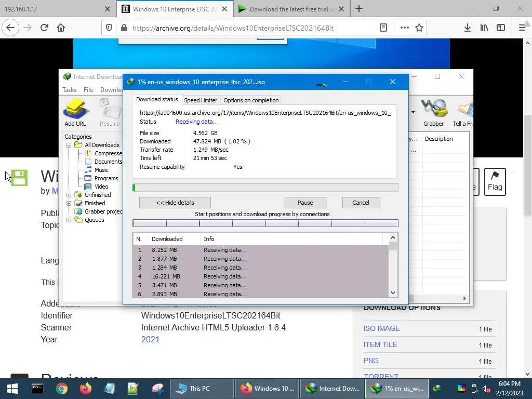Select the Programs category
This screenshot has width=532, height=399.
click(x=106, y=178)
